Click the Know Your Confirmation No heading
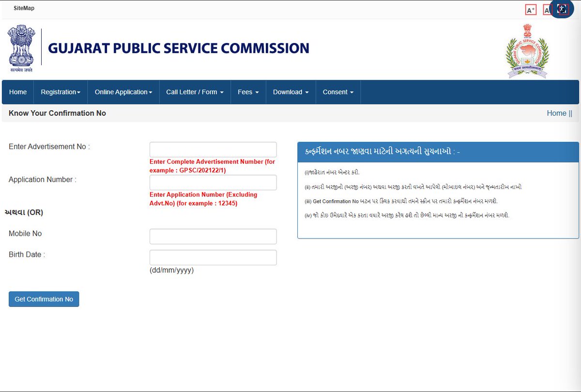The width and height of the screenshot is (581, 392). click(x=57, y=113)
